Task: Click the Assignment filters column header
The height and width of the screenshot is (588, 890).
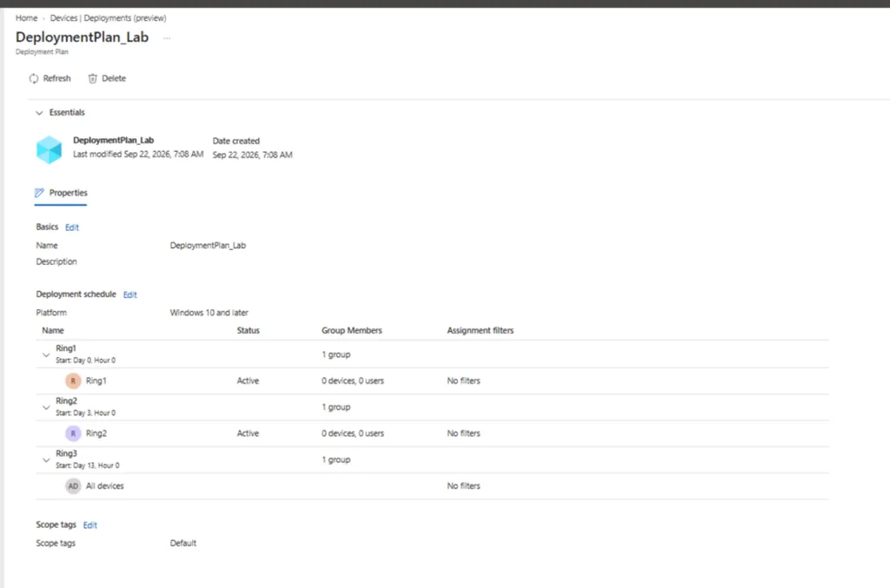Action: pyautogui.click(x=480, y=331)
